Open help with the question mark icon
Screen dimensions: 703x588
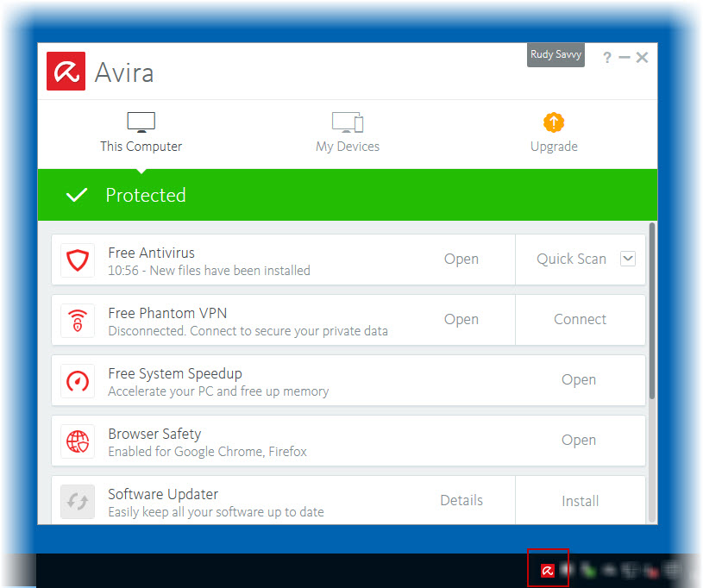click(x=607, y=58)
